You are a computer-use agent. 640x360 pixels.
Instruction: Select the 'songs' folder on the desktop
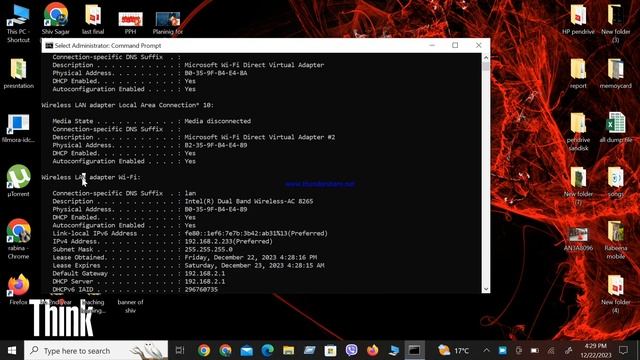(x=616, y=178)
